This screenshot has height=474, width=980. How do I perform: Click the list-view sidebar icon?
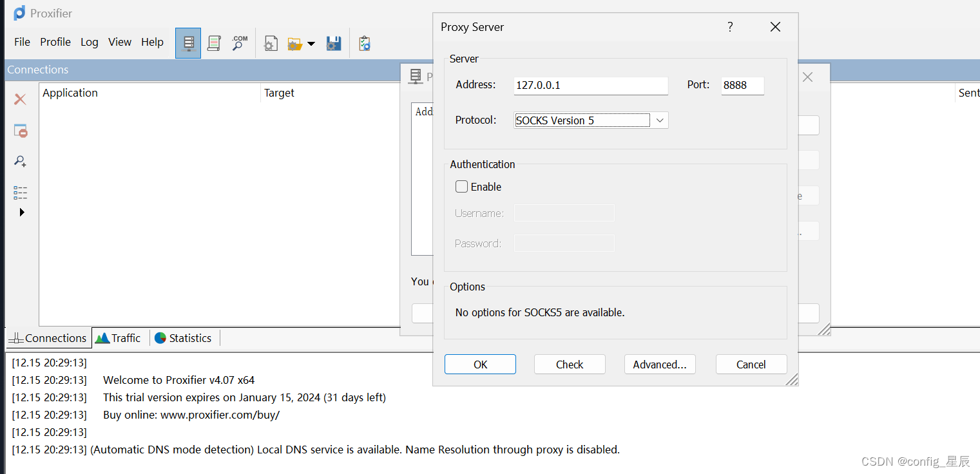click(x=21, y=193)
